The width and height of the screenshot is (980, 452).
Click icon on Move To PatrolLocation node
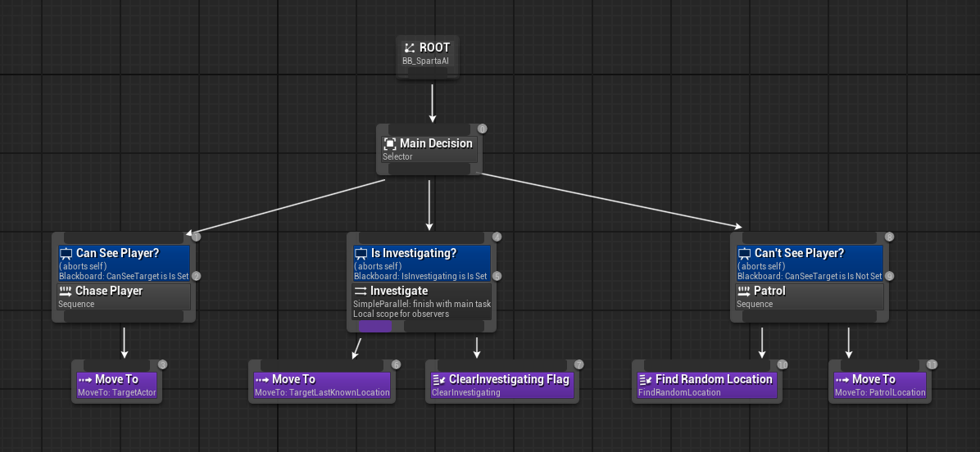tap(842, 380)
